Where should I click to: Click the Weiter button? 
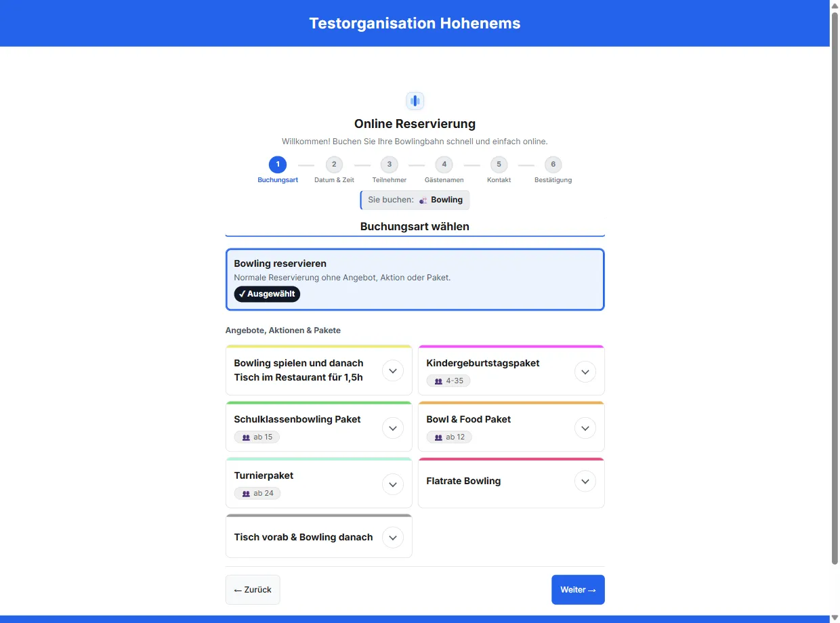578,590
